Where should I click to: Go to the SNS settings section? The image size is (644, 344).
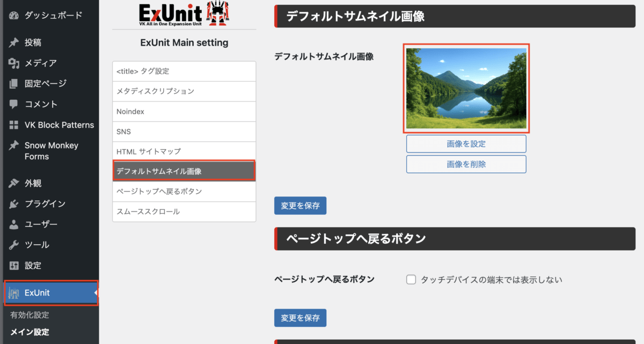pos(184,131)
